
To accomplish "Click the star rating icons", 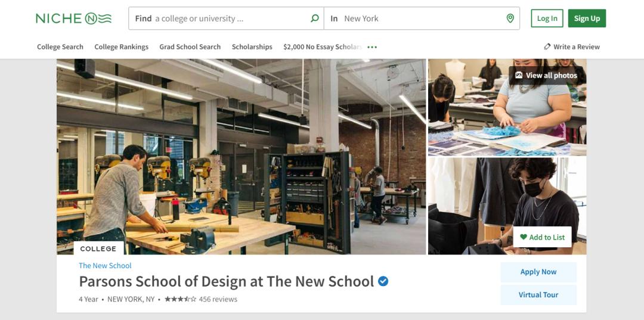I will click(x=180, y=299).
